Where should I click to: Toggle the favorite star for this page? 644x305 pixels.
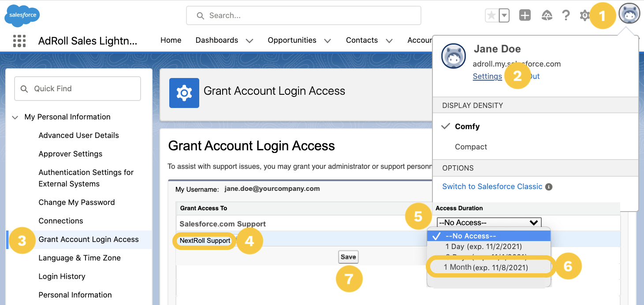tap(491, 15)
